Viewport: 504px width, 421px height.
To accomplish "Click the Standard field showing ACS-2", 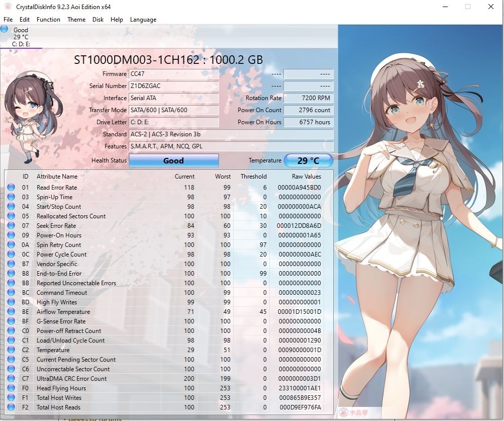I will coord(231,134).
